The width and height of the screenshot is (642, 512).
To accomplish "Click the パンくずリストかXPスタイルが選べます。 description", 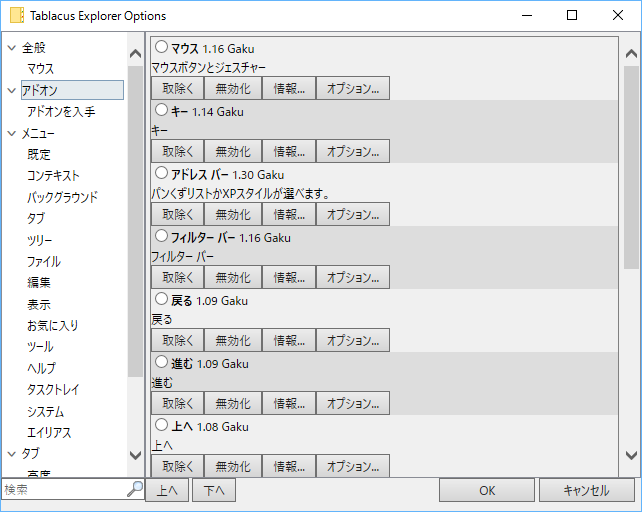I will pyautogui.click(x=240, y=193).
